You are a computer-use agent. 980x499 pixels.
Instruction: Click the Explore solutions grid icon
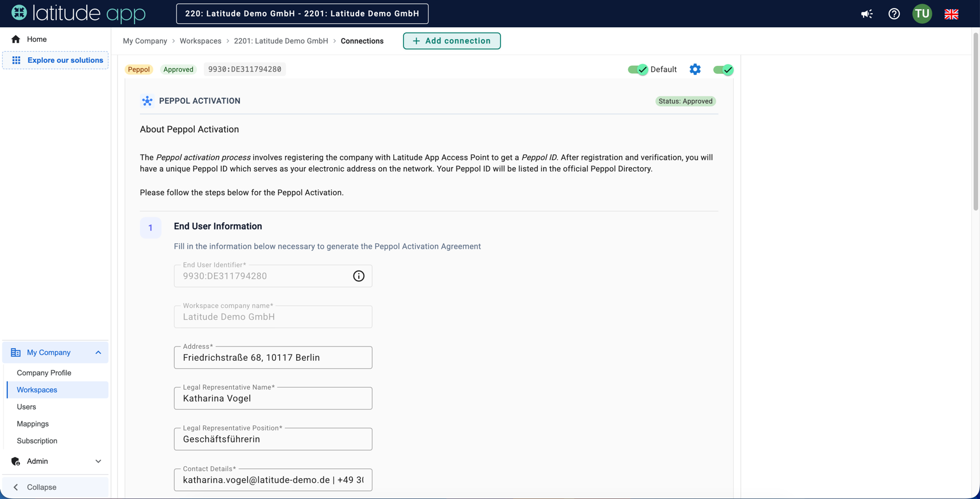[16, 60]
